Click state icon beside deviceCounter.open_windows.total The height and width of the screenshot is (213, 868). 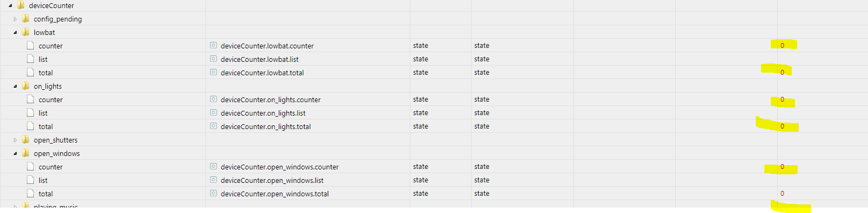click(x=213, y=194)
